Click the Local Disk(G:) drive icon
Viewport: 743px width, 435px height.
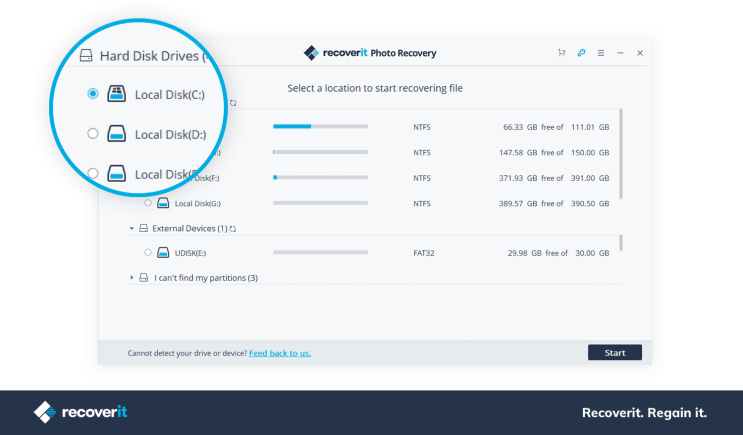(x=162, y=203)
